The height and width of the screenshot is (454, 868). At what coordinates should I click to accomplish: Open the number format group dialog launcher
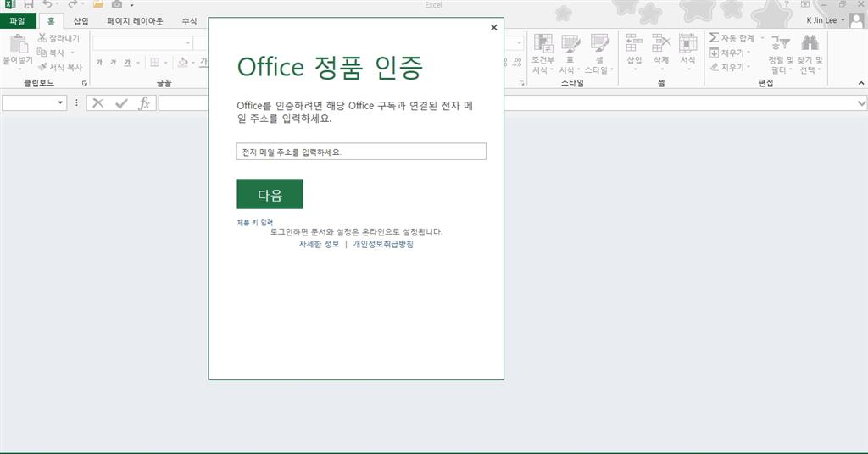[x=521, y=83]
